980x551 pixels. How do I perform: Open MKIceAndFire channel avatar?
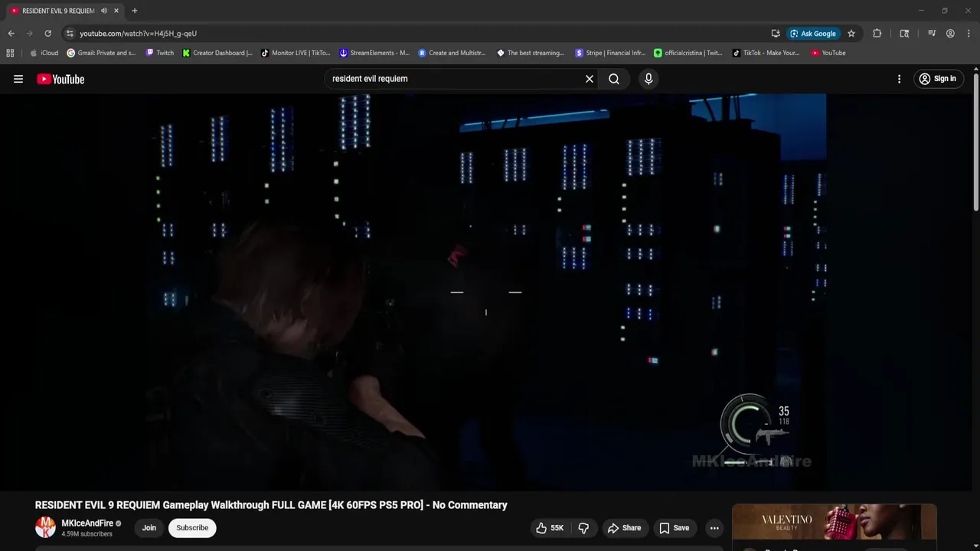click(x=45, y=527)
